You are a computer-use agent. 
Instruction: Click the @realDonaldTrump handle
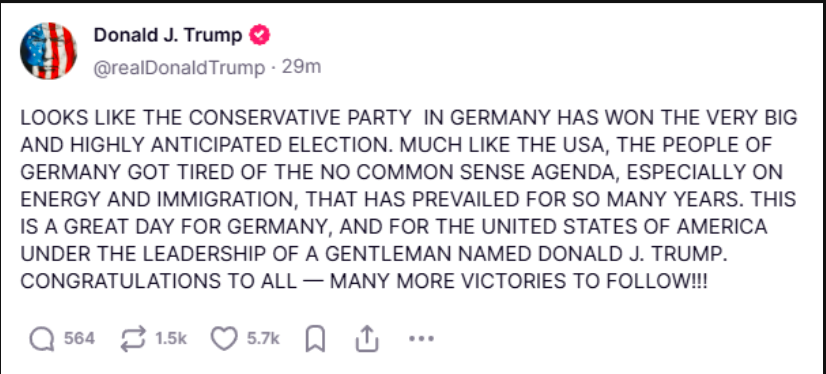pyautogui.click(x=180, y=68)
